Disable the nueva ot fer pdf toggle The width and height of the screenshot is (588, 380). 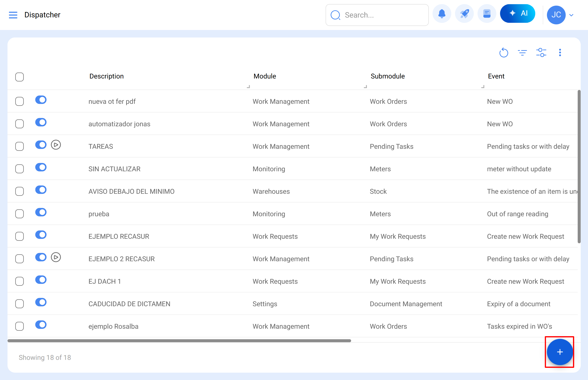pyautogui.click(x=41, y=100)
